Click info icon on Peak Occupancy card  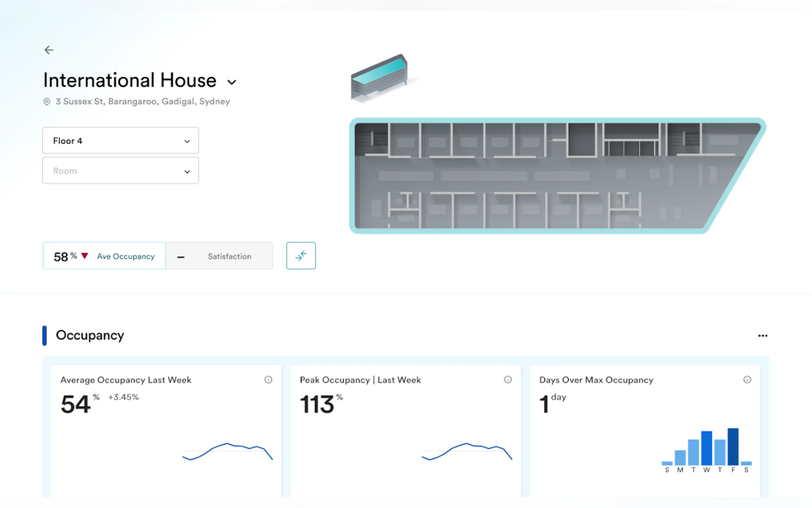pyautogui.click(x=508, y=380)
